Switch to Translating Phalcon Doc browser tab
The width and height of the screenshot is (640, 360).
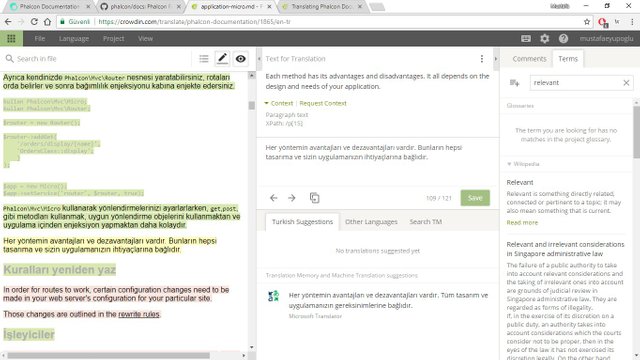tap(322, 7)
